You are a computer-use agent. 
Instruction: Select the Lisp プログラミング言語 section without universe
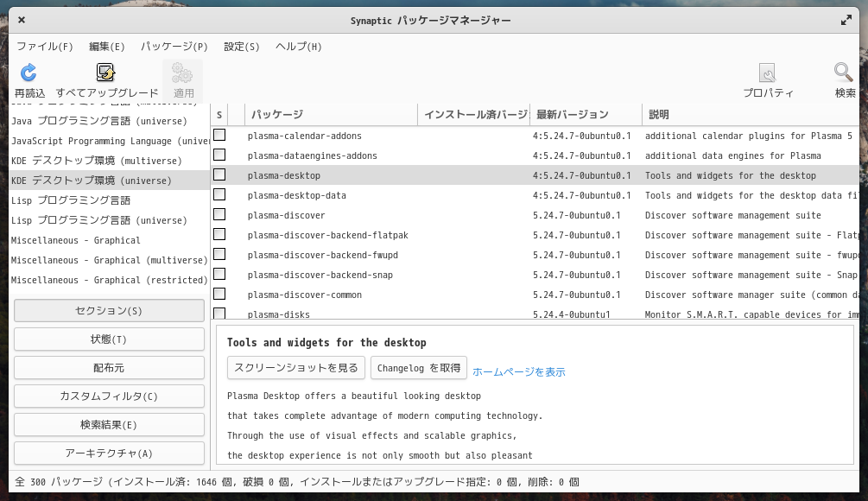click(110, 200)
